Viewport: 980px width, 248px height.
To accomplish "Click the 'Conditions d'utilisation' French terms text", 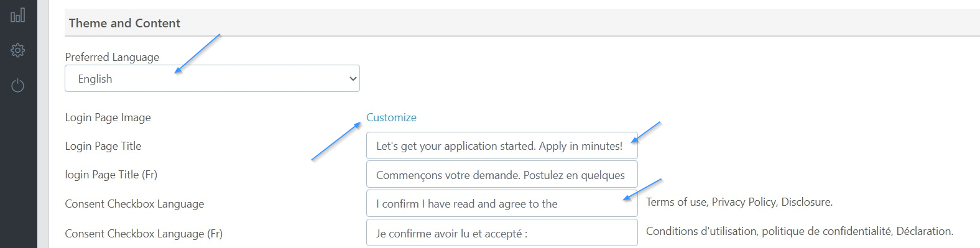I will (x=701, y=231).
